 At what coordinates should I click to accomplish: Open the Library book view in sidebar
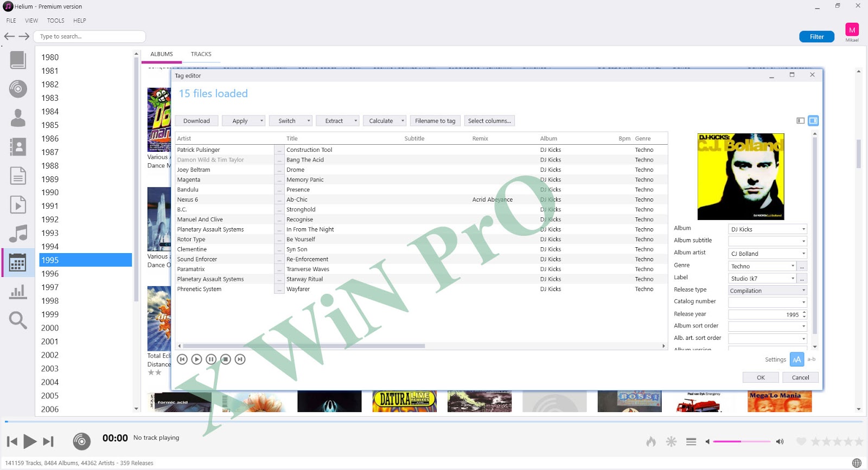18,60
